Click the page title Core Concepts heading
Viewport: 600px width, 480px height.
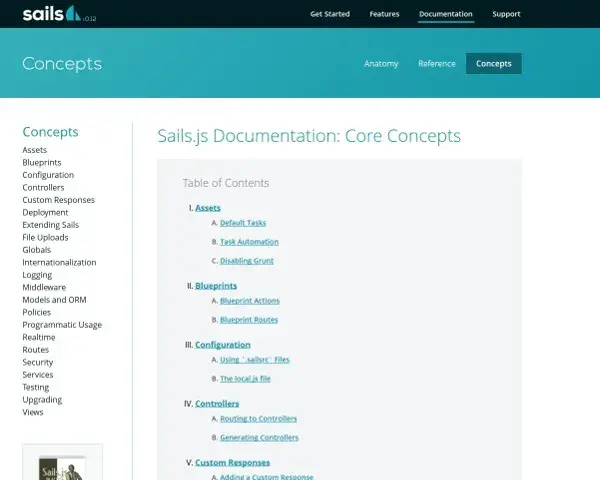point(309,136)
